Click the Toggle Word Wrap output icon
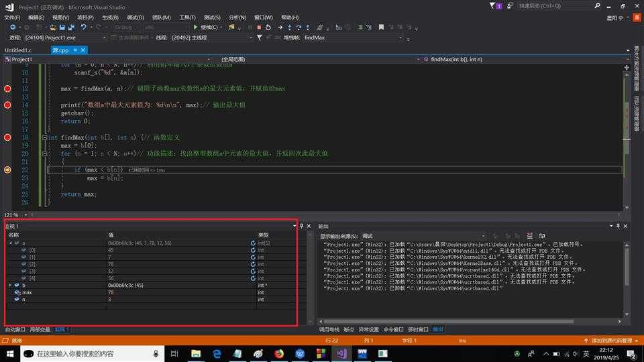 [542, 235]
